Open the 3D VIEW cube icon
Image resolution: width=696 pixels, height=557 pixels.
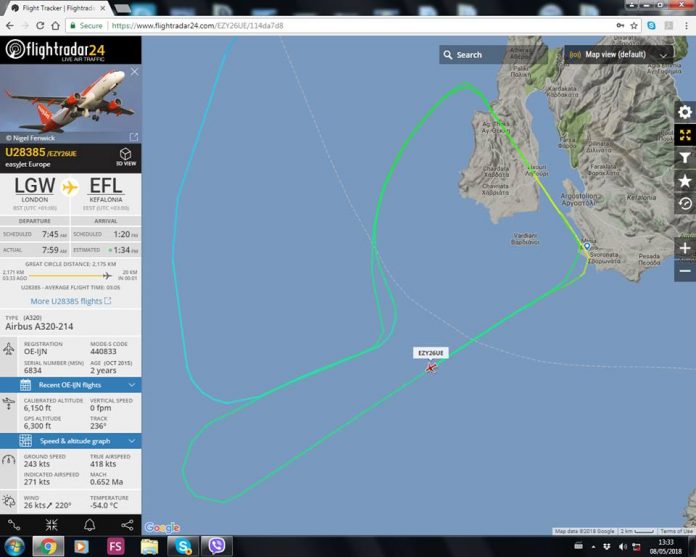tap(126, 157)
